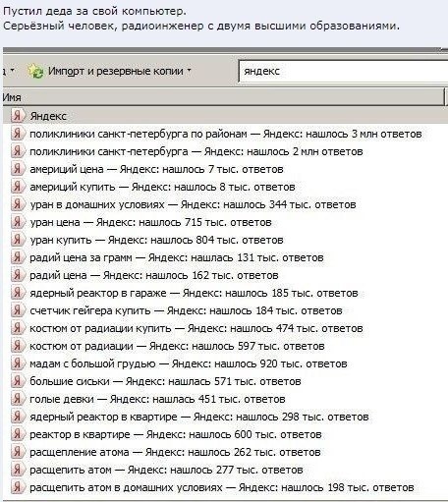
Task: Click icon beside костюм от радиации 597 тыс.
Action: (18, 346)
